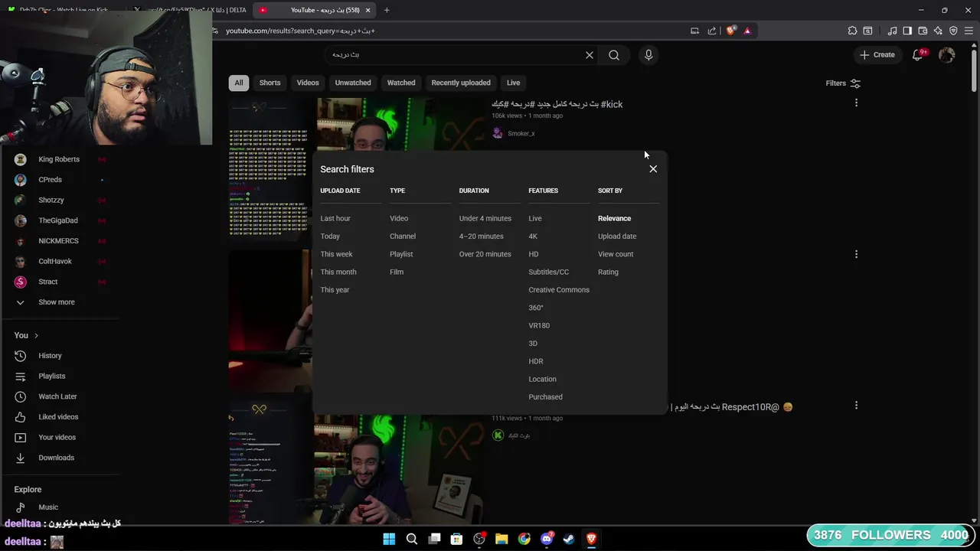Image resolution: width=980 pixels, height=551 pixels.
Task: Open the browser hamburger main menu
Action: pyautogui.click(x=969, y=31)
